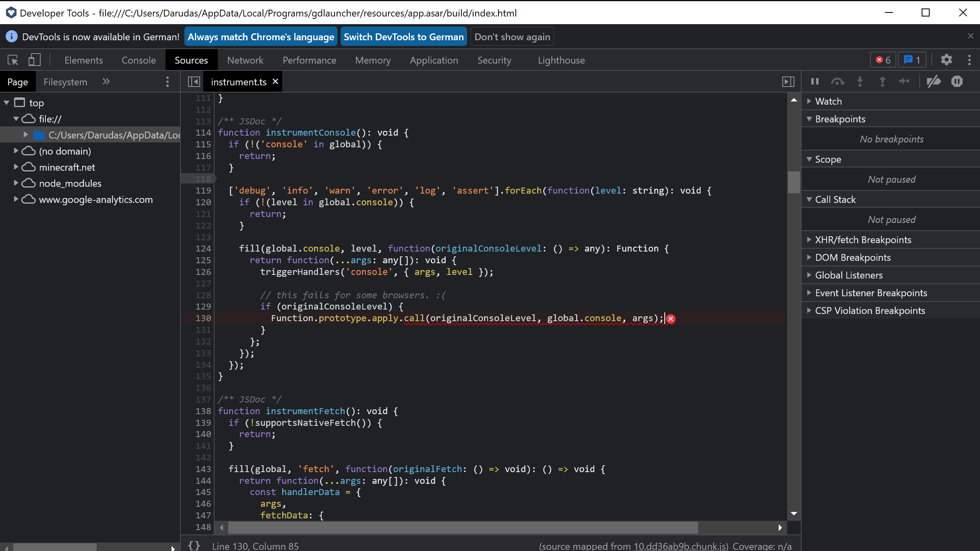This screenshot has height=551, width=980.
Task: Toggle pause on uncaught exceptions
Action: coord(957,81)
